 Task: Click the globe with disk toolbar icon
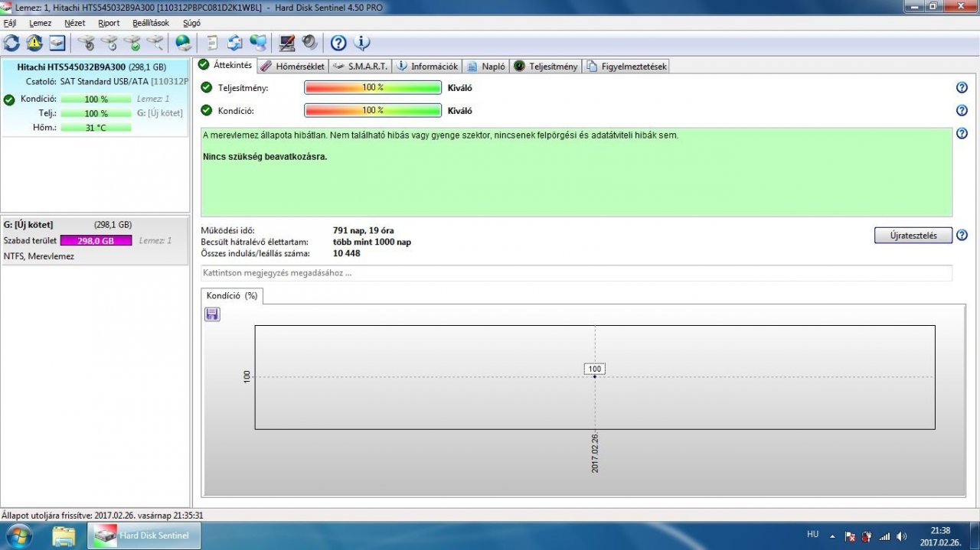point(184,43)
